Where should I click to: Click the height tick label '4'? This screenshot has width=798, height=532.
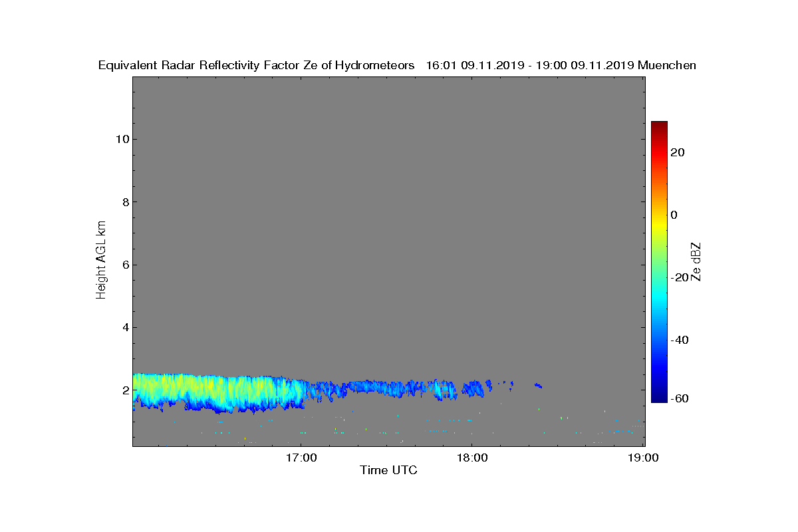pyautogui.click(x=124, y=327)
